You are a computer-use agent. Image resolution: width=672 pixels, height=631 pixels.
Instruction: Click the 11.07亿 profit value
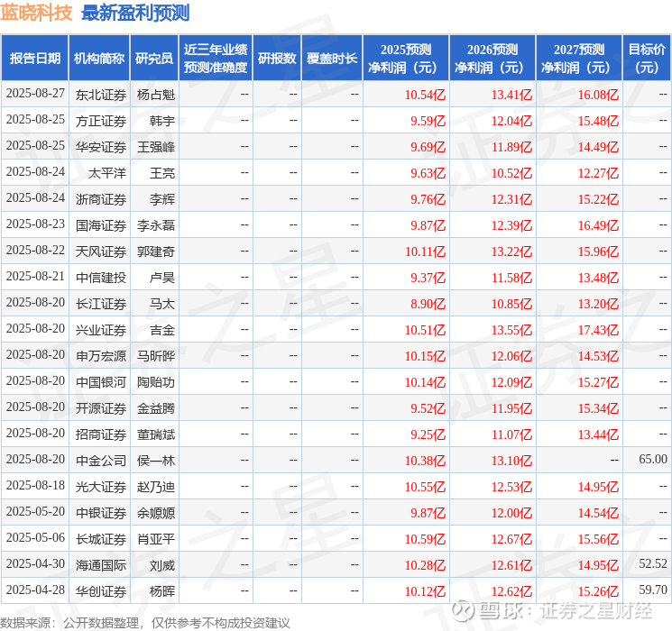coord(511,434)
